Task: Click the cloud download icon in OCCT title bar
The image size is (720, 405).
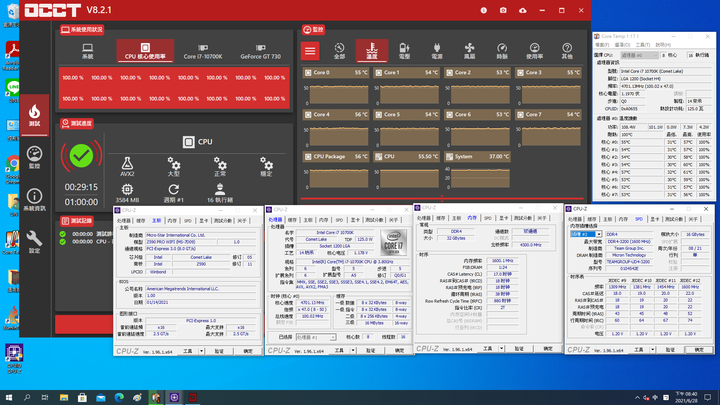Action: point(523,10)
